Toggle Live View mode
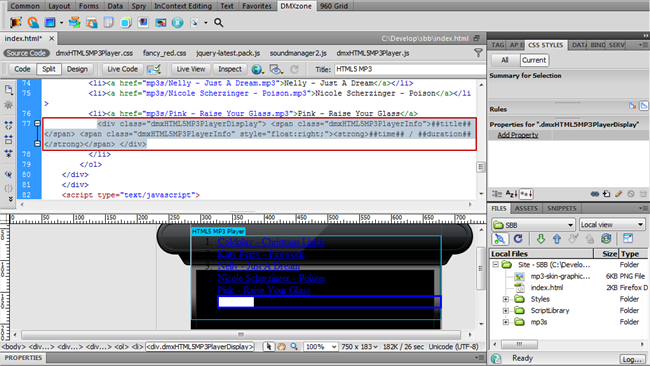This screenshot has height=366, width=650. click(x=191, y=69)
